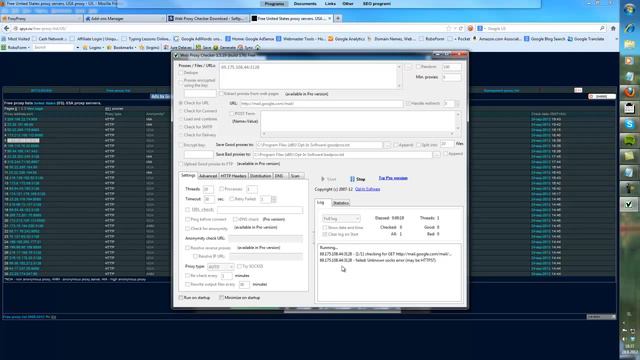Open Firefox home page icon
The width and height of the screenshot is (640, 360).
click(x=613, y=29)
